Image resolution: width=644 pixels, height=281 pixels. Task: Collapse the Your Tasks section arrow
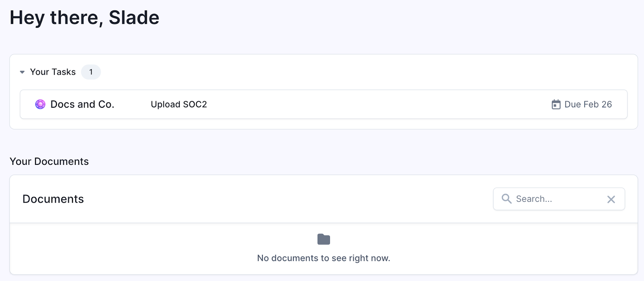click(x=22, y=72)
